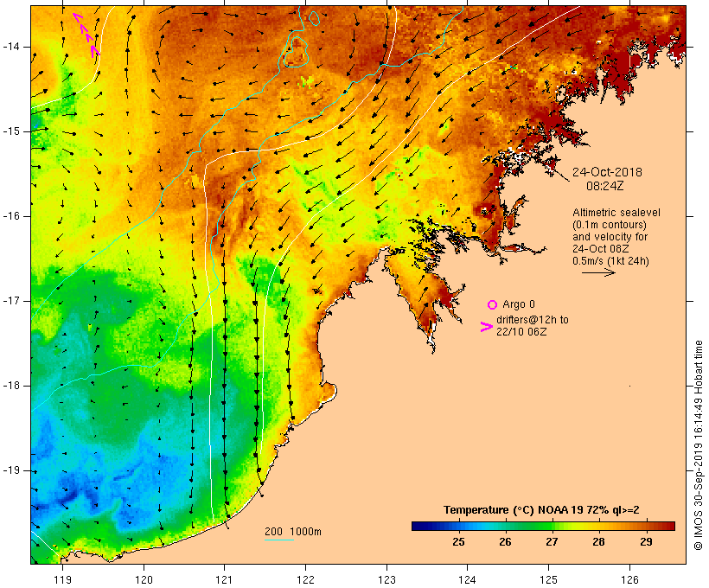This screenshot has width=709, height=588.
Task: Click the velocity scale arrow in legend
Action: 598,272
